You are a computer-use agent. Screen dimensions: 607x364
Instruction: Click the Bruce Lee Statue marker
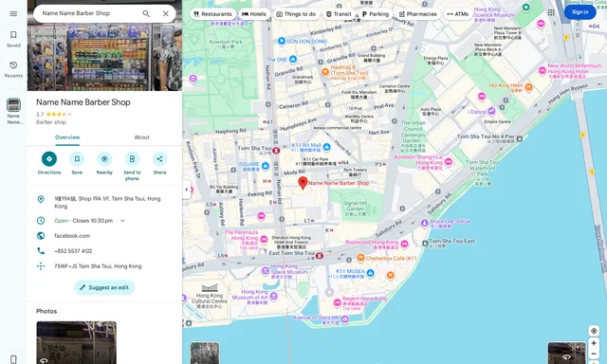coord(425,223)
